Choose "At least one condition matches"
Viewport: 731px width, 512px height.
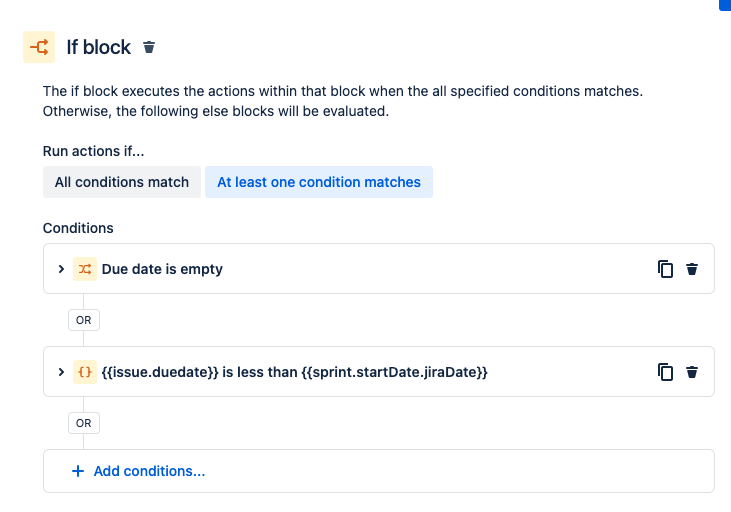[x=319, y=182]
